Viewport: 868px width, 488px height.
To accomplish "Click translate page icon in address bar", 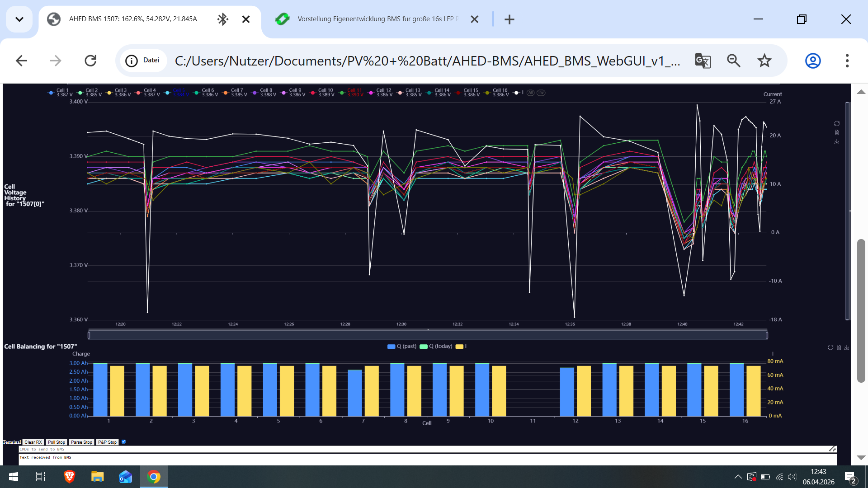I will [703, 61].
